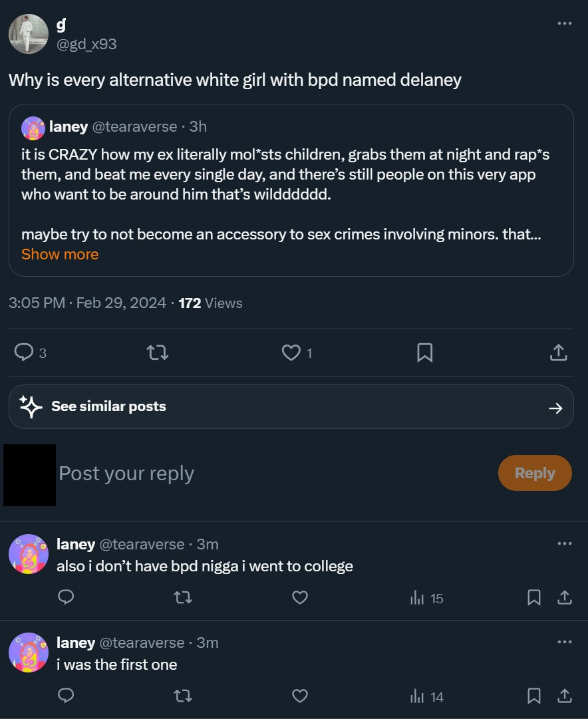588x719 pixels.
Task: Reply to "i was the first one"
Action: click(x=66, y=696)
